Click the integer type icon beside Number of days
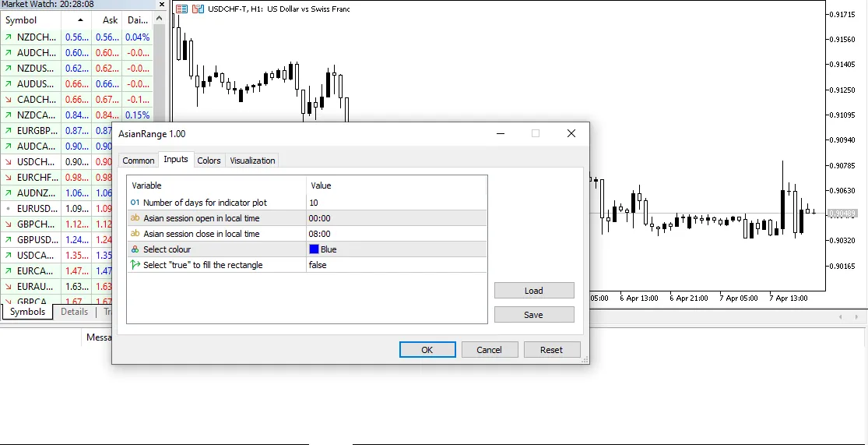Screen dimensions: 868x445 pyautogui.click(x=135, y=203)
